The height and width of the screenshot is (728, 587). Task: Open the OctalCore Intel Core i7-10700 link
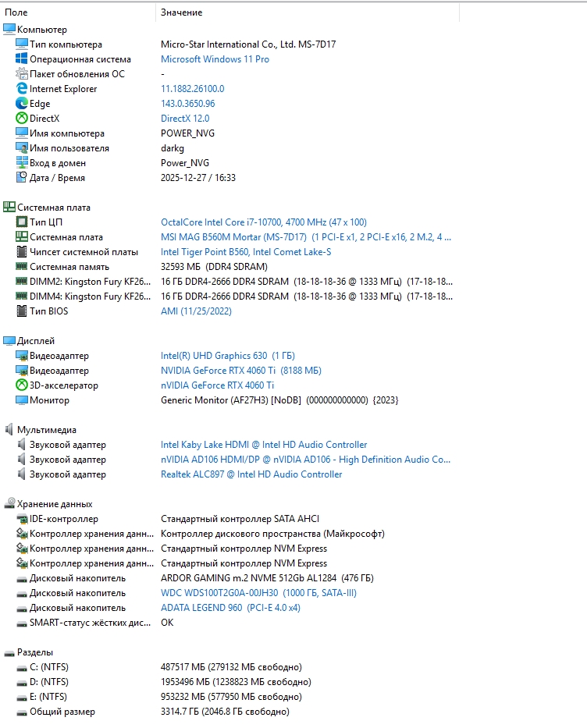[x=264, y=222]
